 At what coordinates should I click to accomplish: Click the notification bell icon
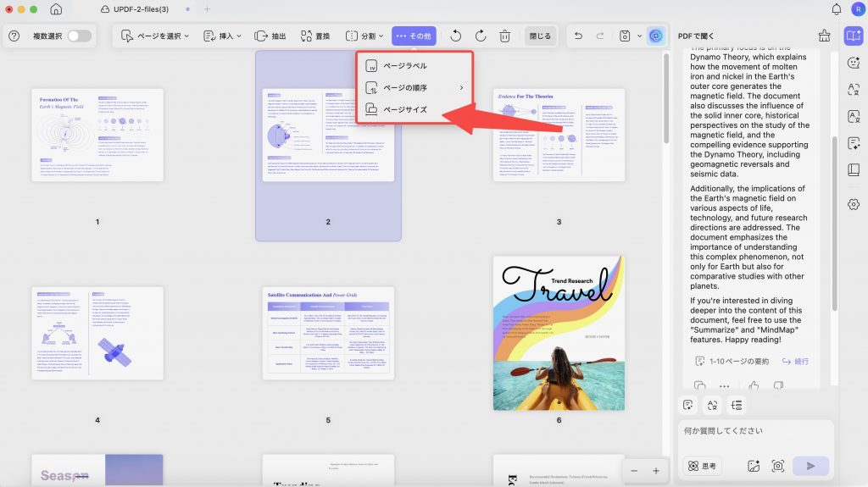[x=837, y=8]
